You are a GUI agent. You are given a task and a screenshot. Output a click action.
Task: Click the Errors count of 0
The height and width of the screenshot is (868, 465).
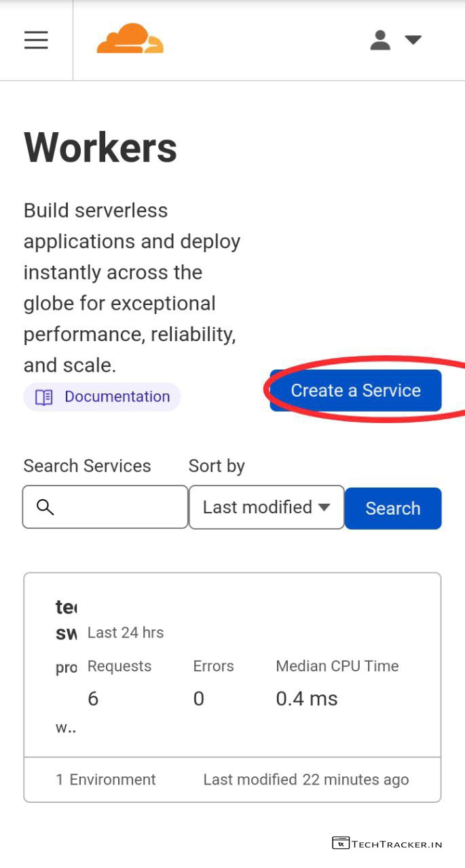198,698
